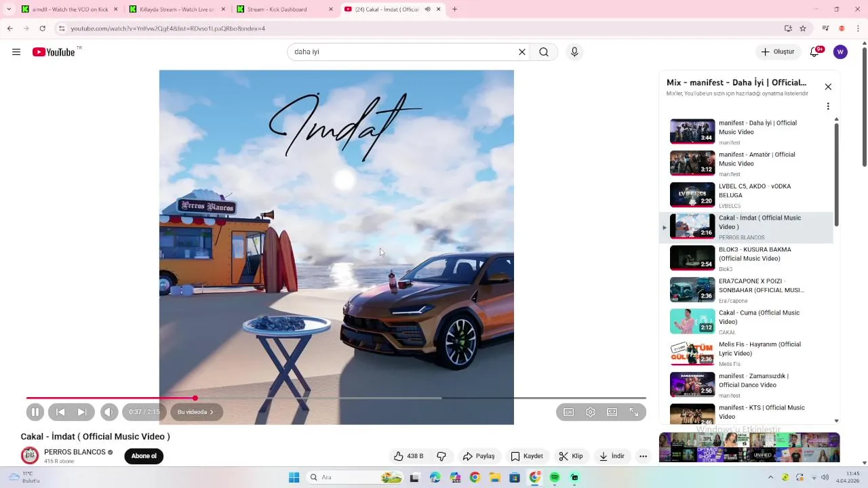
Task: Close the Mix playlist panel
Action: (x=828, y=87)
